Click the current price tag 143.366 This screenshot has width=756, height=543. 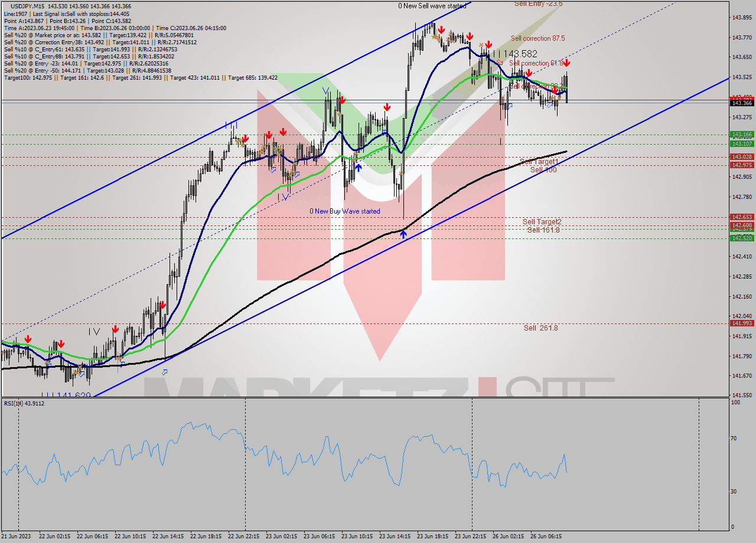[742, 103]
